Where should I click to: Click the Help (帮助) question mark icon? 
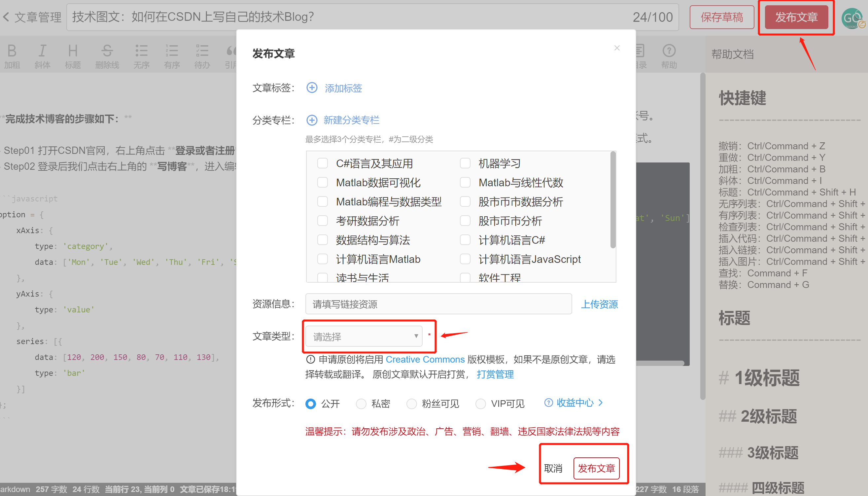[669, 56]
